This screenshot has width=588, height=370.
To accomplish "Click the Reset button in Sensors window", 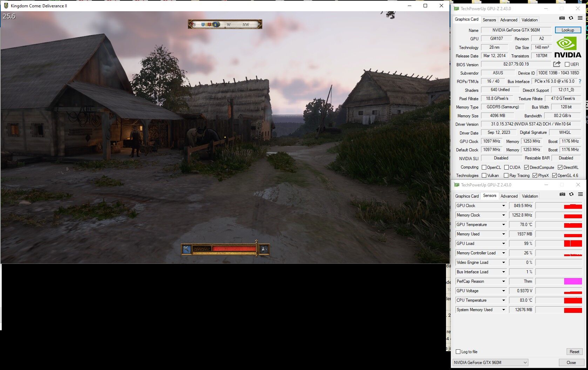I will 574,352.
